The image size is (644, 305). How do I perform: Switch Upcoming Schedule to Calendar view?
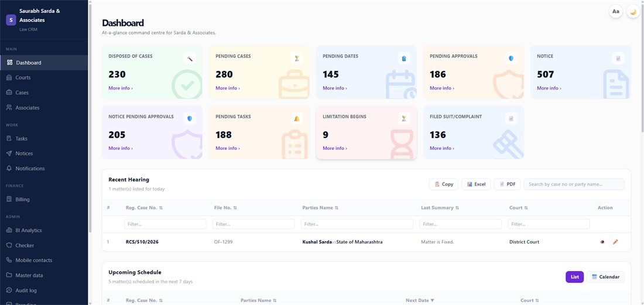(x=605, y=277)
